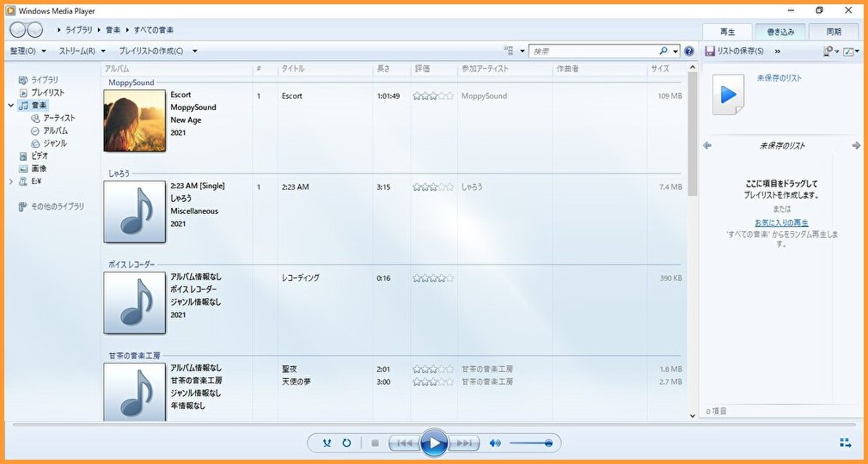Click the Next track button
This screenshot has height=464, width=868.
coord(464,443)
